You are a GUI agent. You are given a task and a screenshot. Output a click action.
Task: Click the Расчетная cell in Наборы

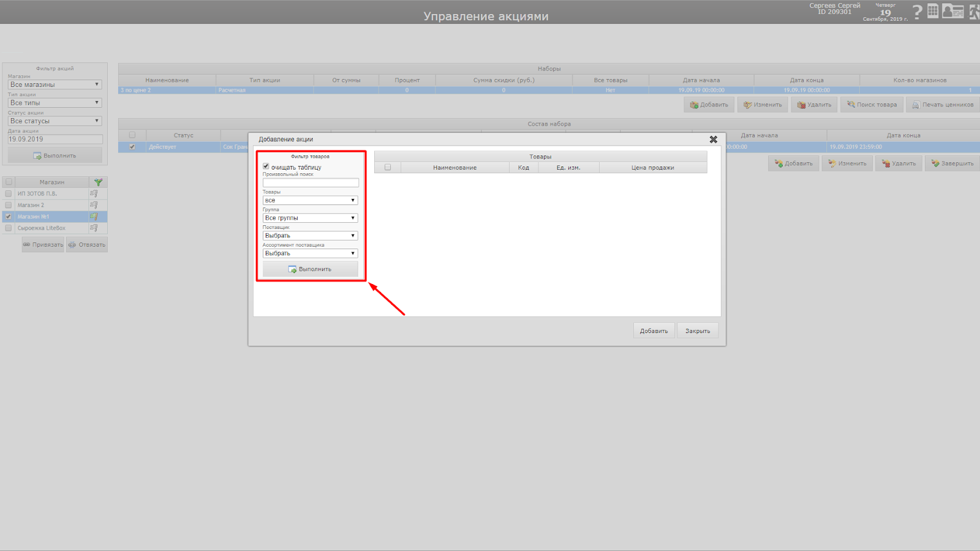click(x=265, y=90)
